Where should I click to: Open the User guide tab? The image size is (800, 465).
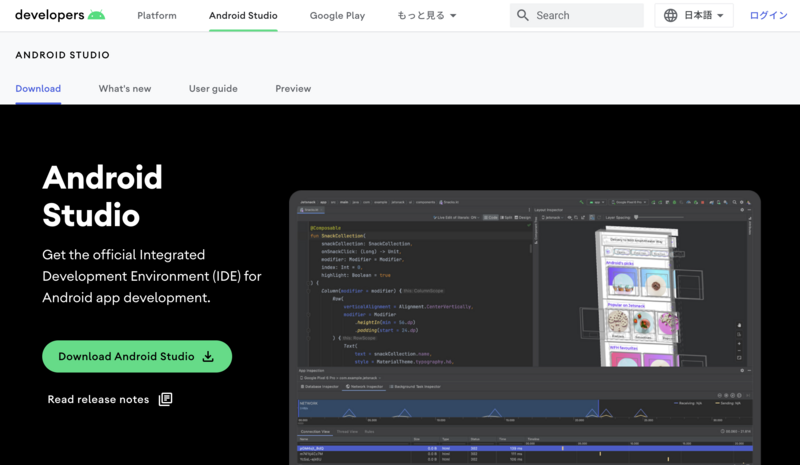tap(213, 89)
